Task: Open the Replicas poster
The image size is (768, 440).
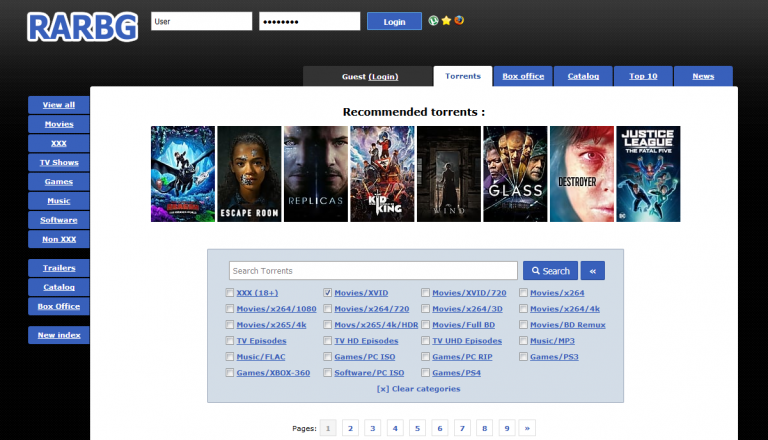Action: pos(316,174)
